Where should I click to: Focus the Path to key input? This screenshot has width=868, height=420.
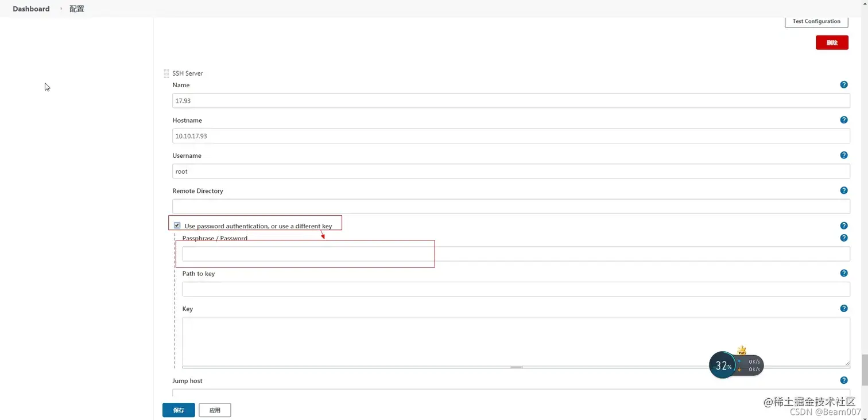[x=516, y=289]
